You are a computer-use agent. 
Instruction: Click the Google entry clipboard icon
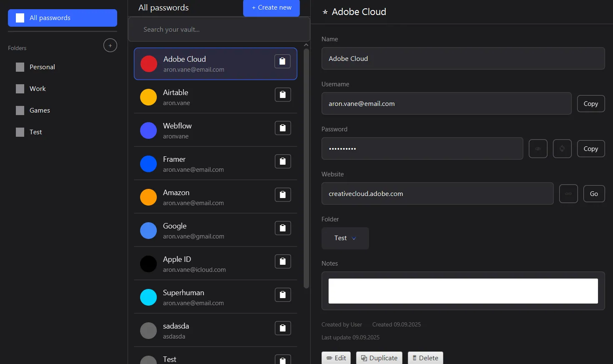point(283,228)
